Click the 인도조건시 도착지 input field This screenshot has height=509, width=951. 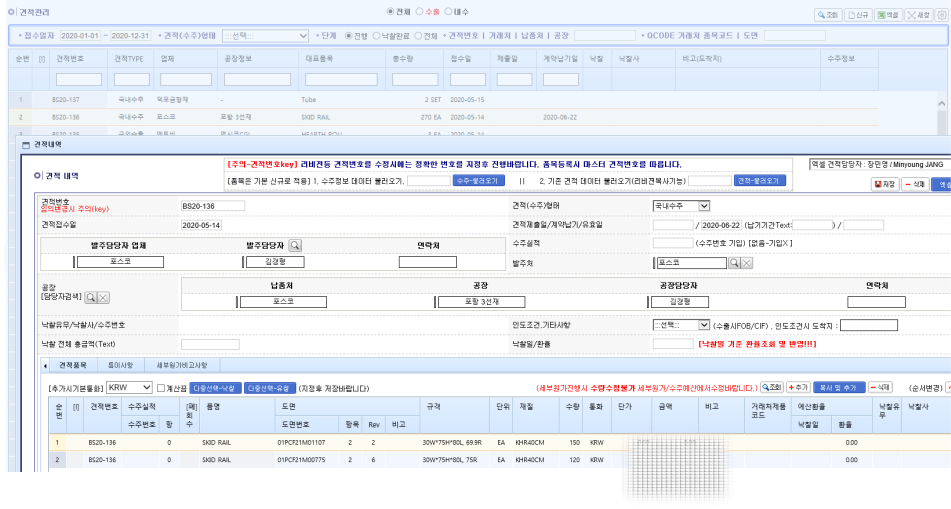(x=869, y=325)
